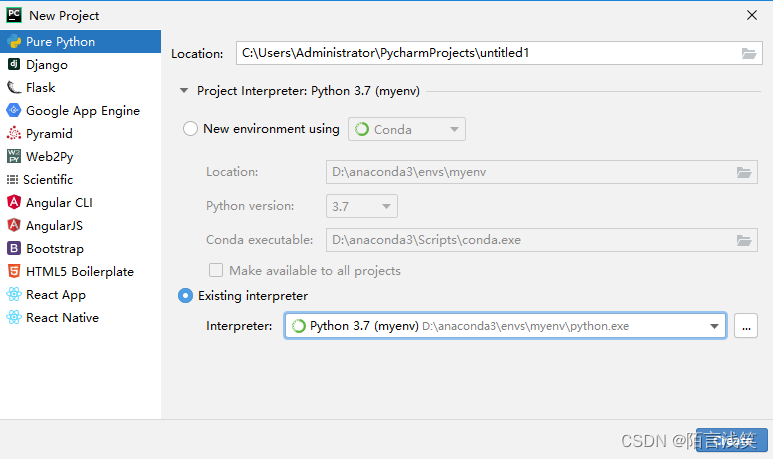773x459 pixels.
Task: Click the ... button beside Interpreter
Action: pos(746,325)
